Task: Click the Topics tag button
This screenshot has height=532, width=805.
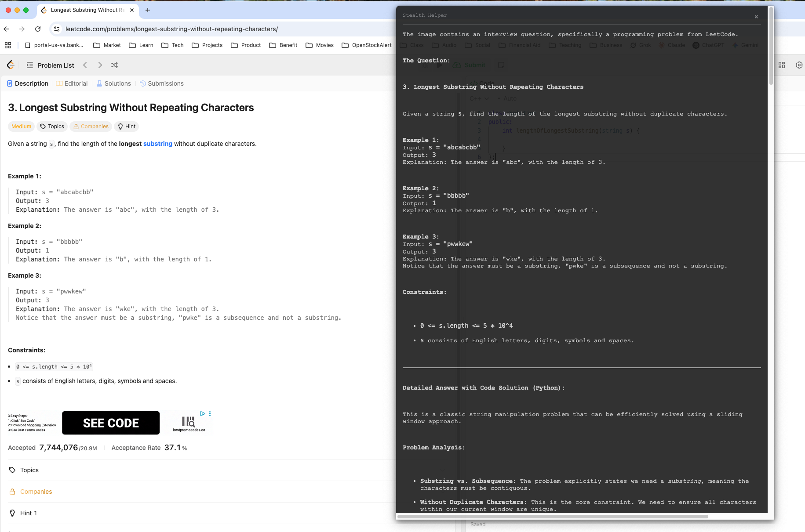Action: tap(52, 127)
